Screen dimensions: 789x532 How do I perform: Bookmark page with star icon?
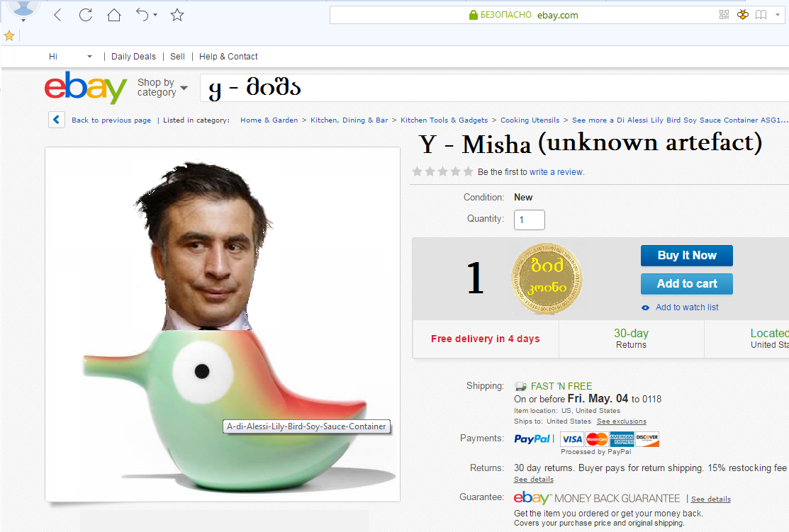177,15
